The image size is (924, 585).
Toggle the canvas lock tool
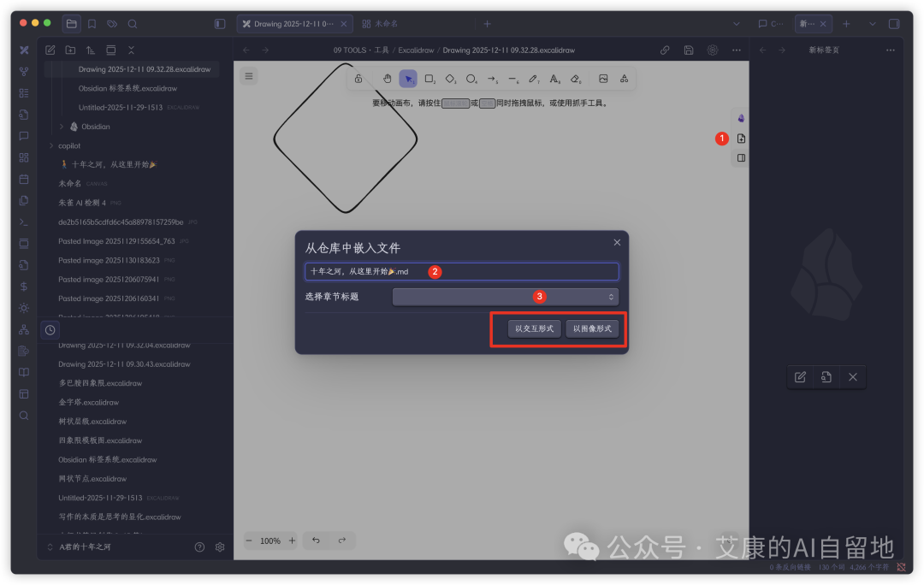tap(358, 79)
